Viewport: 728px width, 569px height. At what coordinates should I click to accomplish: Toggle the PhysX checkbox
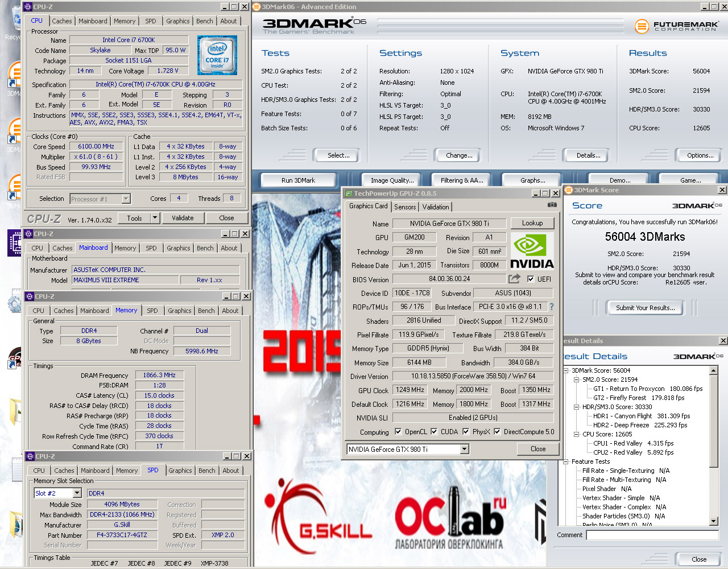tap(466, 432)
